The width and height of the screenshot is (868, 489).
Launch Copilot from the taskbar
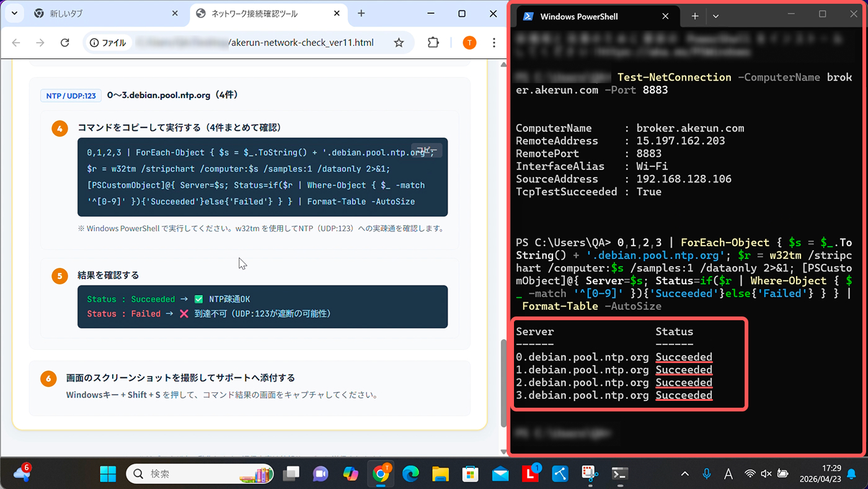351,474
